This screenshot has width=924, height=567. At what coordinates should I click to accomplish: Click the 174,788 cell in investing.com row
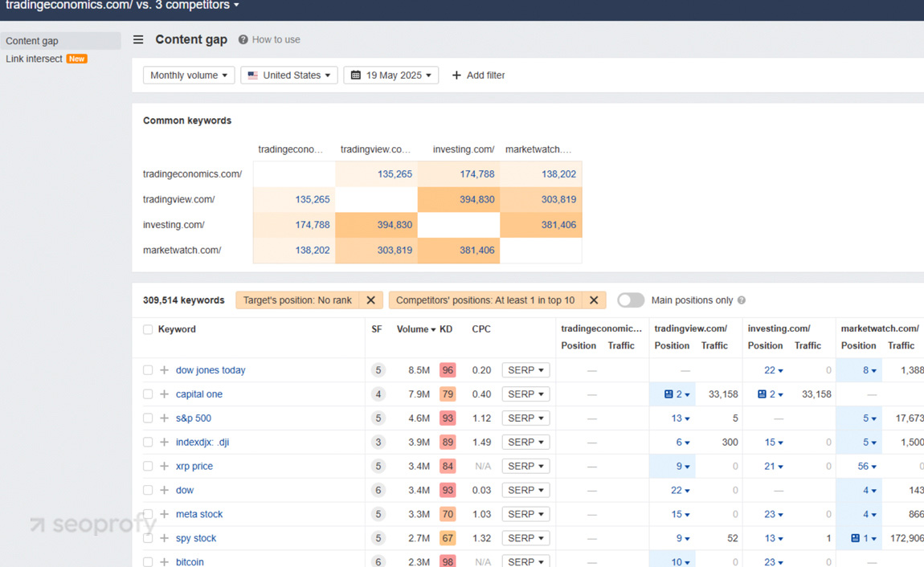pos(294,225)
